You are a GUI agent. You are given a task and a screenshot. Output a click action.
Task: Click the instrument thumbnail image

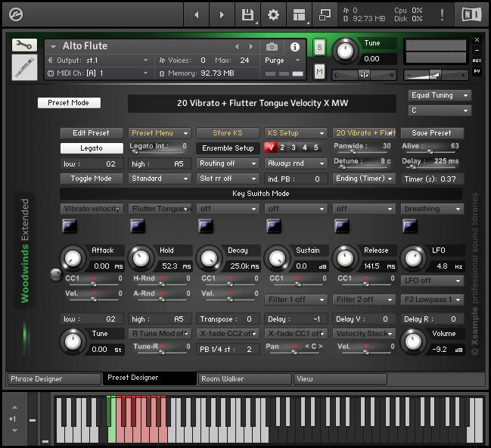(x=24, y=67)
